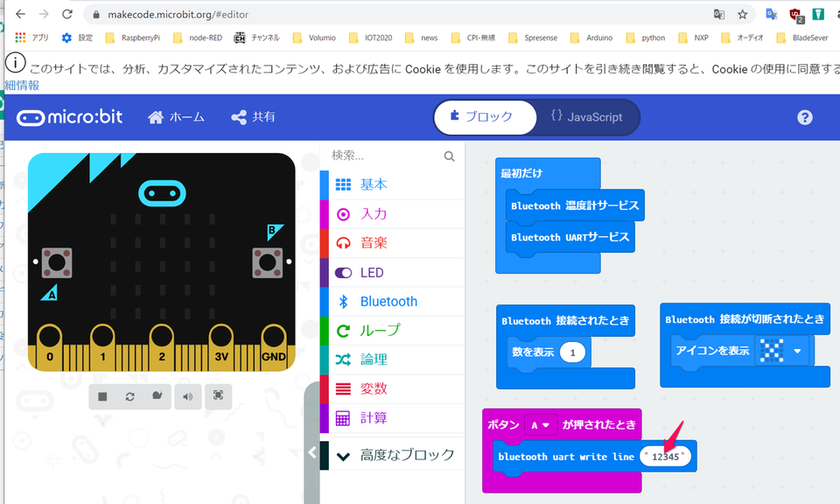Screen dimensions: 840x504
Task: Open the help question mark menu
Action: point(805,117)
